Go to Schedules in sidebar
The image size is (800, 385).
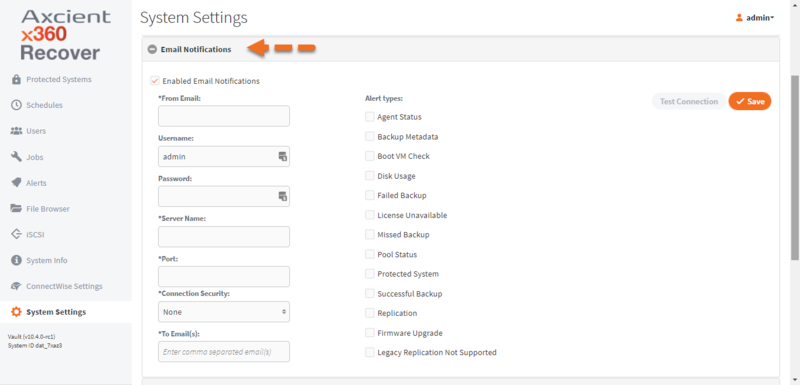tap(44, 105)
